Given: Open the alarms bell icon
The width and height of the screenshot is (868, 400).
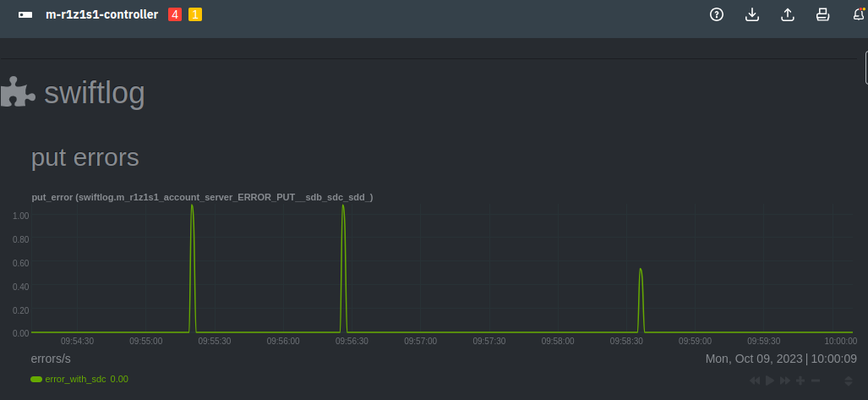Looking at the screenshot, I should (x=859, y=14).
